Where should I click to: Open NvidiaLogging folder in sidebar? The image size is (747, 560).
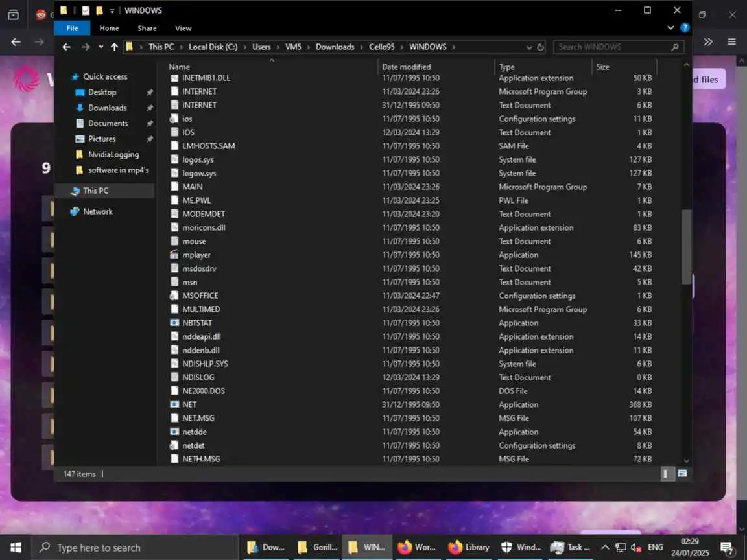[113, 155]
